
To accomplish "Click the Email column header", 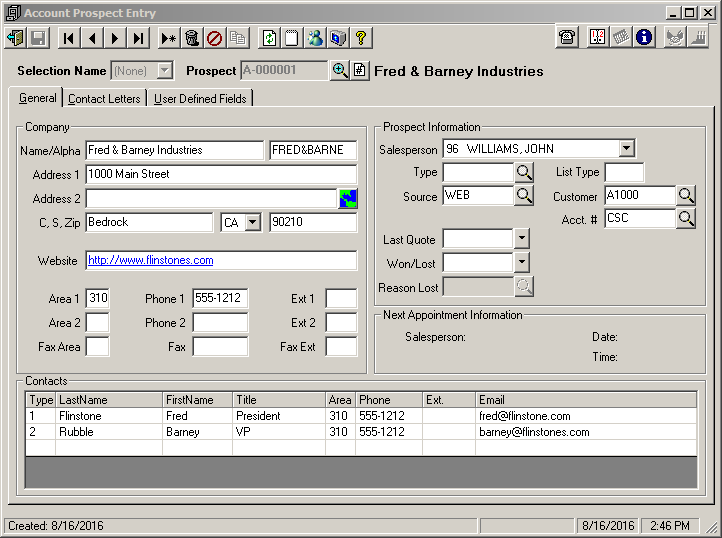I will click(586, 400).
